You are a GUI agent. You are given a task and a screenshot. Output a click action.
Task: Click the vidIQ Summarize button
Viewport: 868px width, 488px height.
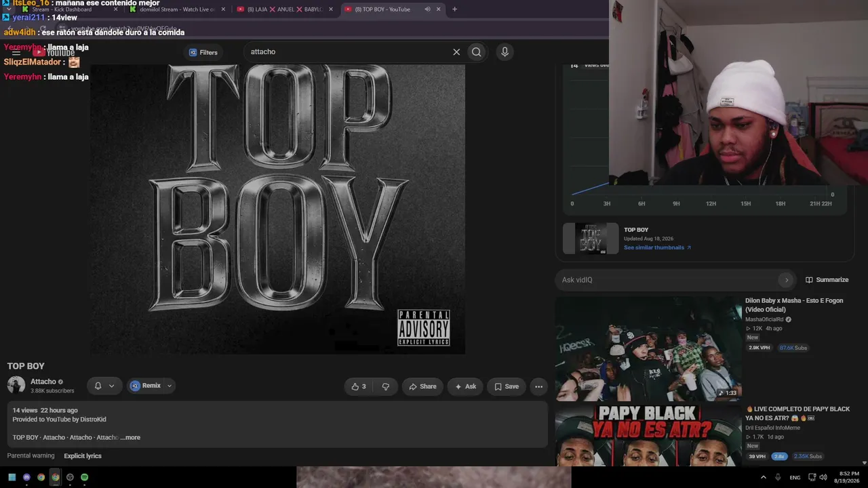[x=827, y=280]
